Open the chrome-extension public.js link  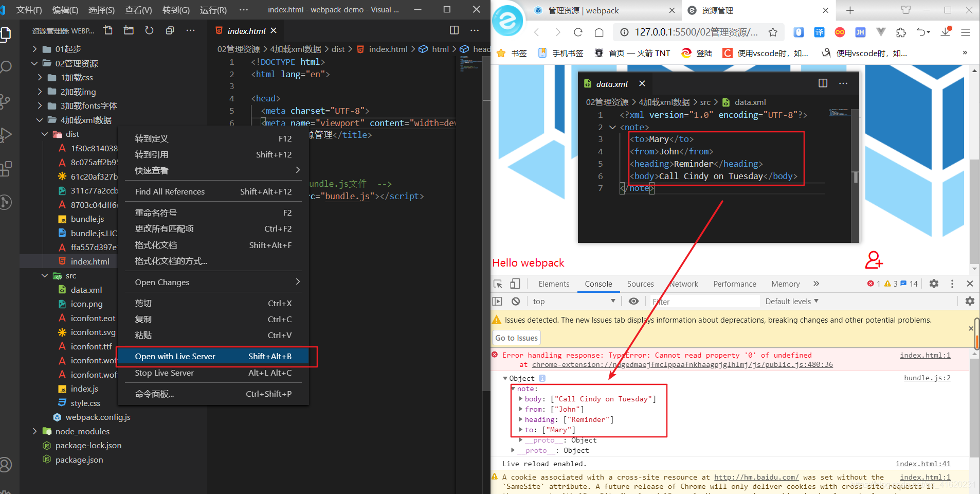(x=682, y=364)
